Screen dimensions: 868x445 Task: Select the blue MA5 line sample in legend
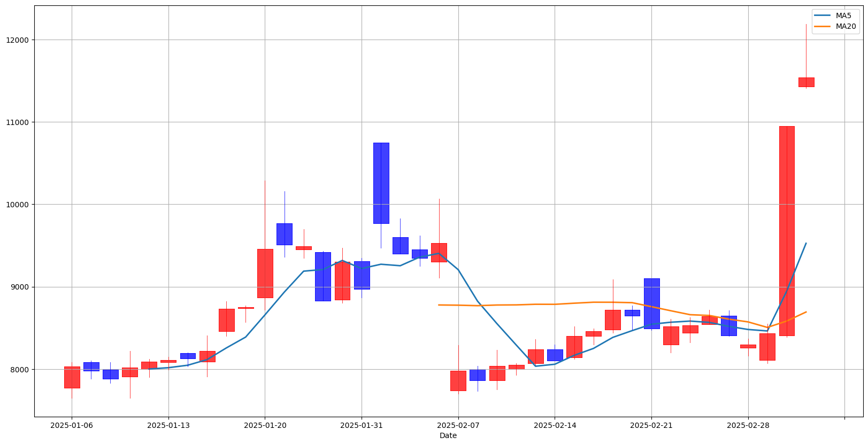[x=823, y=16]
